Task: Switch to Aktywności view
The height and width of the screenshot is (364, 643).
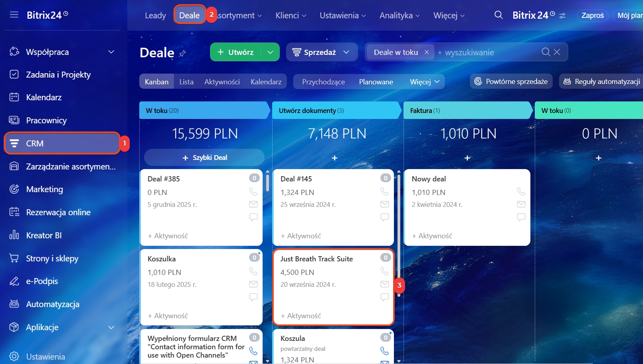Action: [x=222, y=82]
